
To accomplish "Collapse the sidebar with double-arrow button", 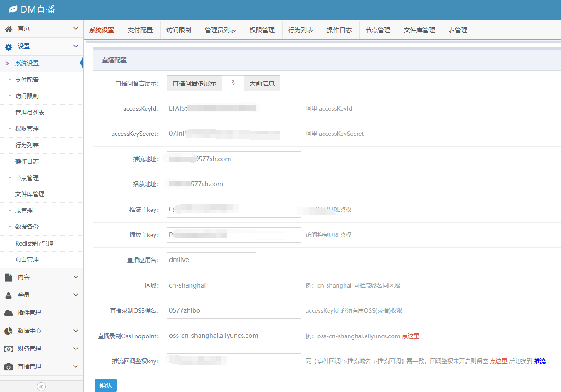I will tap(41, 387).
